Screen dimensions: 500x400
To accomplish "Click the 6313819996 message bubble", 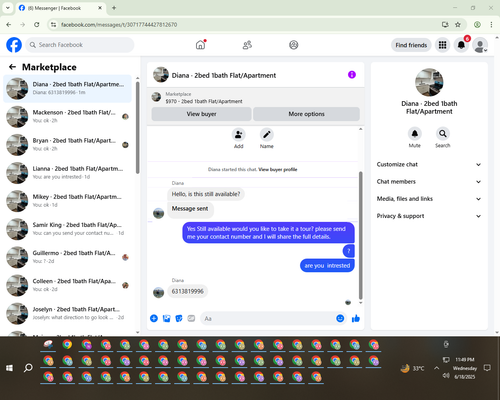I will (x=187, y=291).
